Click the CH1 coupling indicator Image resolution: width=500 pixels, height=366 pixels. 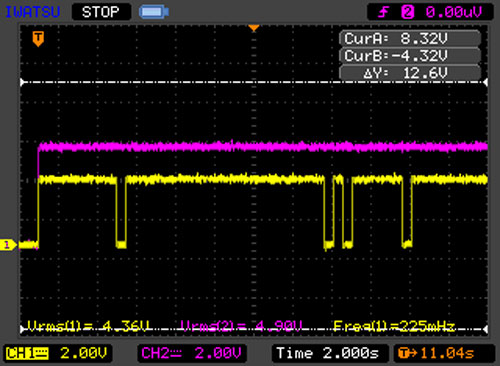(x=41, y=353)
